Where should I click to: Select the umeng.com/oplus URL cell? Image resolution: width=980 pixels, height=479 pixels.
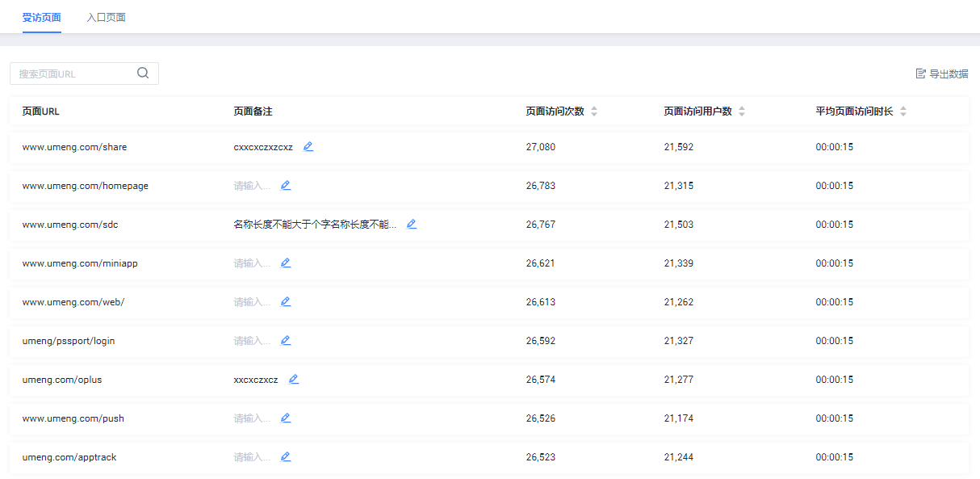pyautogui.click(x=62, y=380)
